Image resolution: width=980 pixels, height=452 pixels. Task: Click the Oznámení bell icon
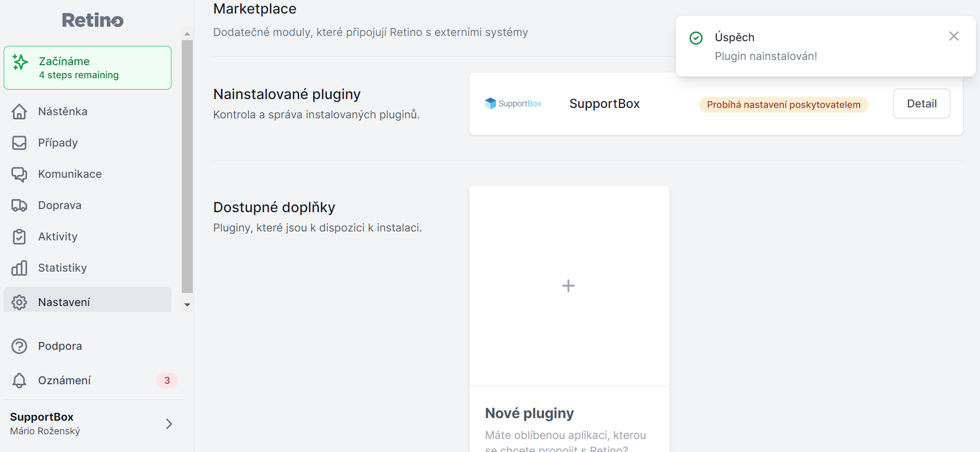pos(19,381)
